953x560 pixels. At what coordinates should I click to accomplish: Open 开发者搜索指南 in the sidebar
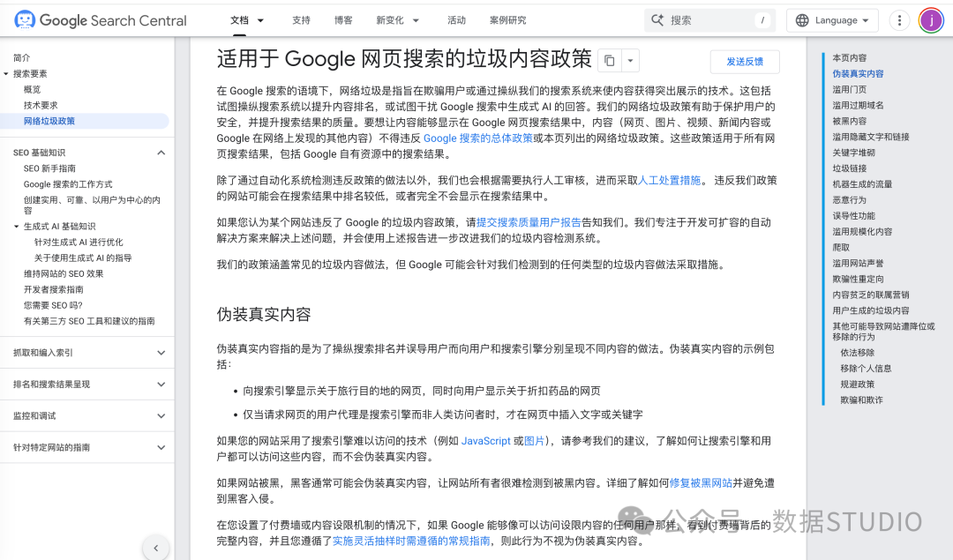tap(54, 290)
